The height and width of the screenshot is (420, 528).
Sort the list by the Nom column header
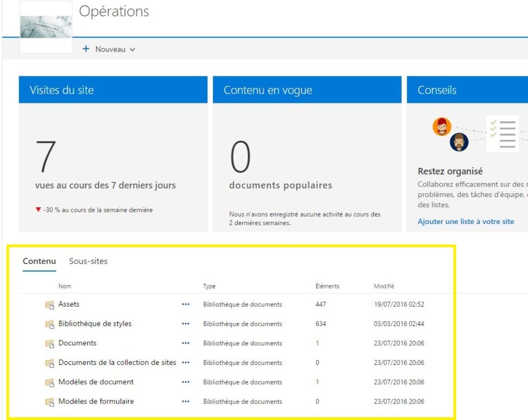65,286
